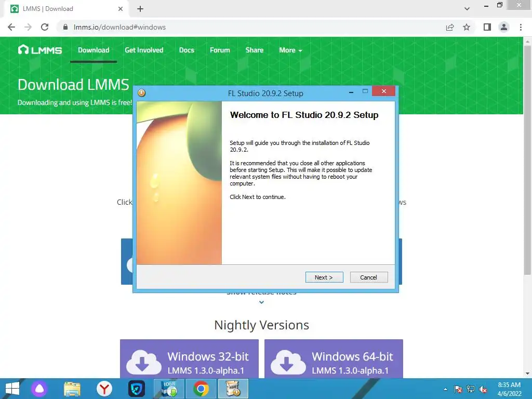Open the Docs nav link
The width and height of the screenshot is (532, 399).
pos(187,50)
